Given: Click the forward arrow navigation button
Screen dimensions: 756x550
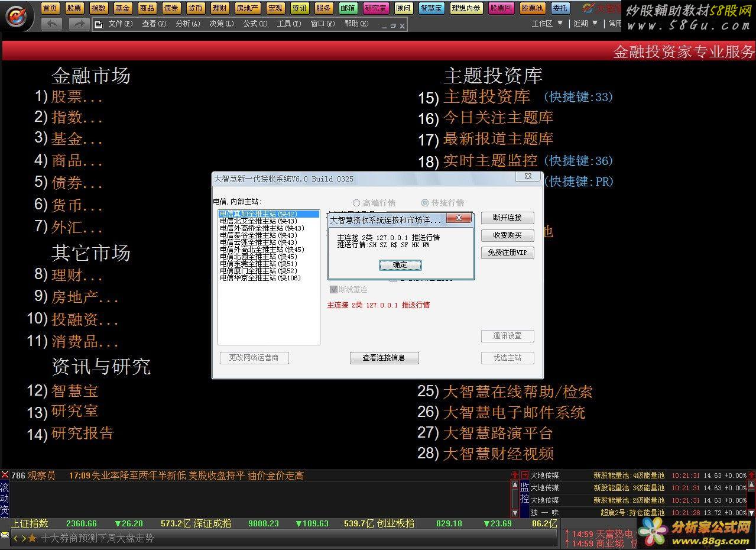Looking at the screenshot, I should [79, 24].
